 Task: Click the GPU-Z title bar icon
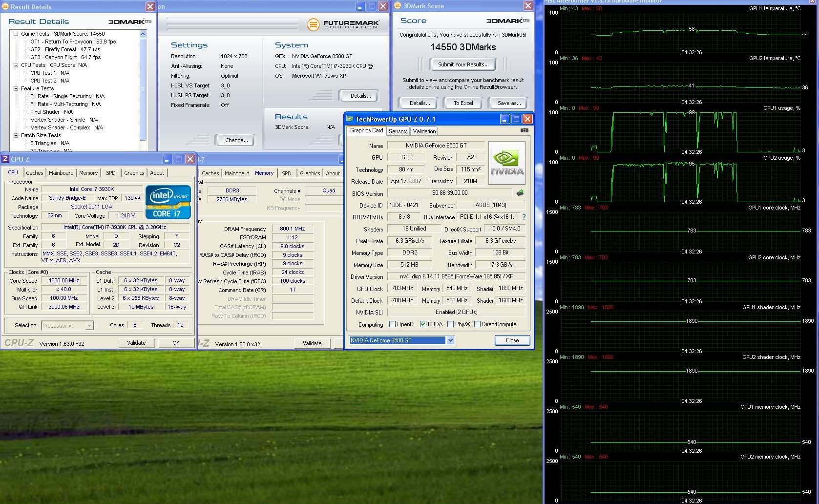pos(350,119)
